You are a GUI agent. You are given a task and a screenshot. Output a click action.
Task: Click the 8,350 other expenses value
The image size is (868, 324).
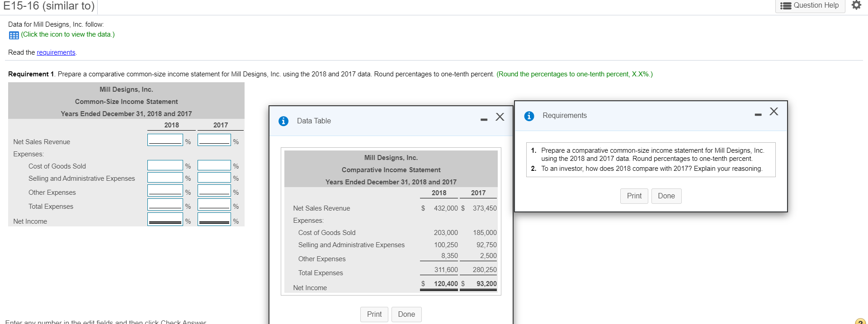click(449, 256)
